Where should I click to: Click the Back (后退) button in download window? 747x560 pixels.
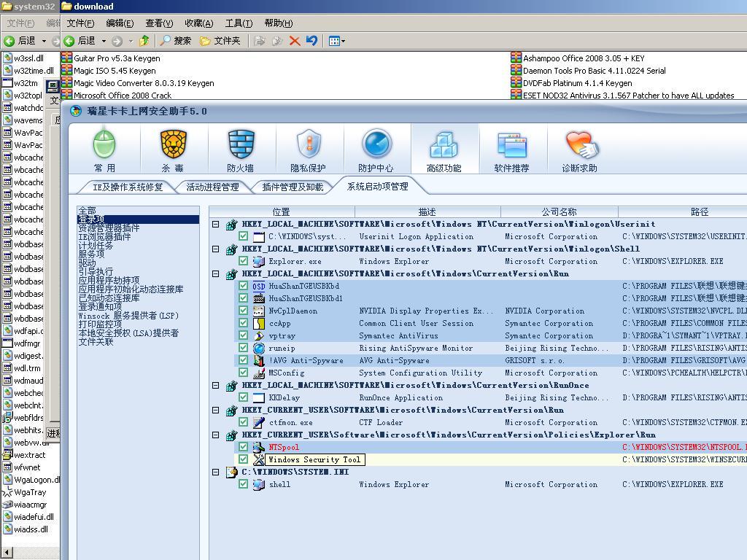click(x=80, y=41)
